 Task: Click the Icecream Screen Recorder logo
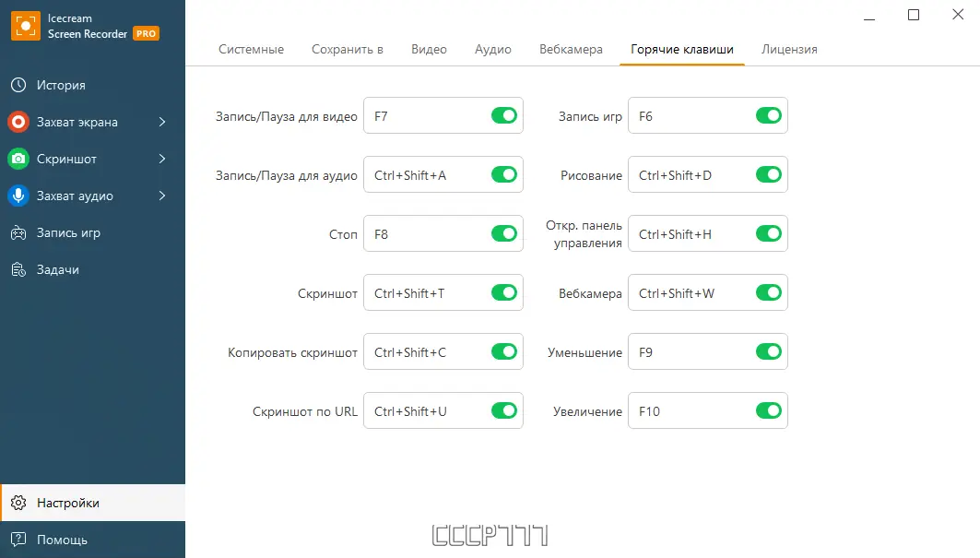24,26
